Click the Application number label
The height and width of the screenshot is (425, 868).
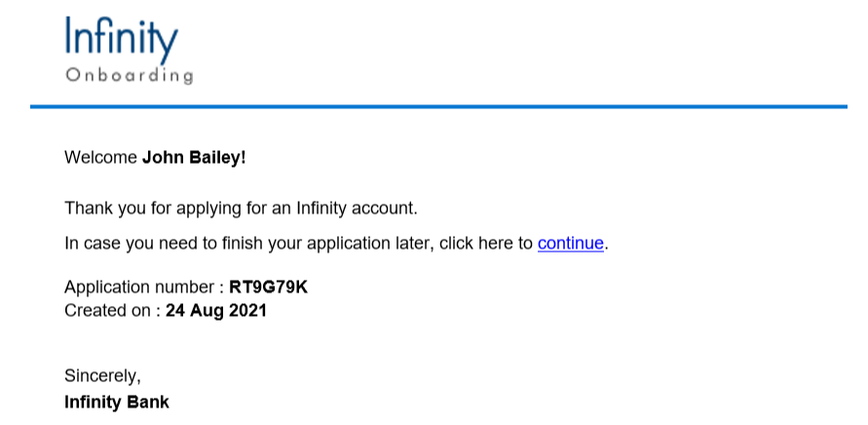point(140,288)
